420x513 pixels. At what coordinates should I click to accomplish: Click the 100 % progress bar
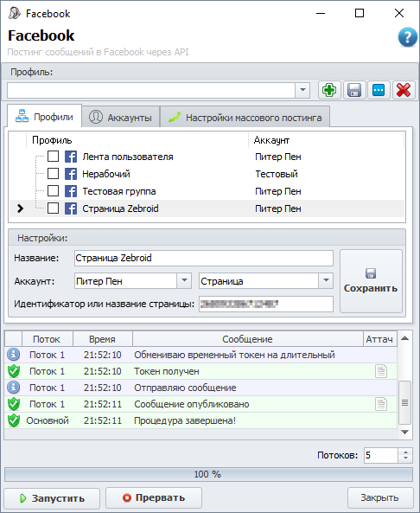click(208, 474)
